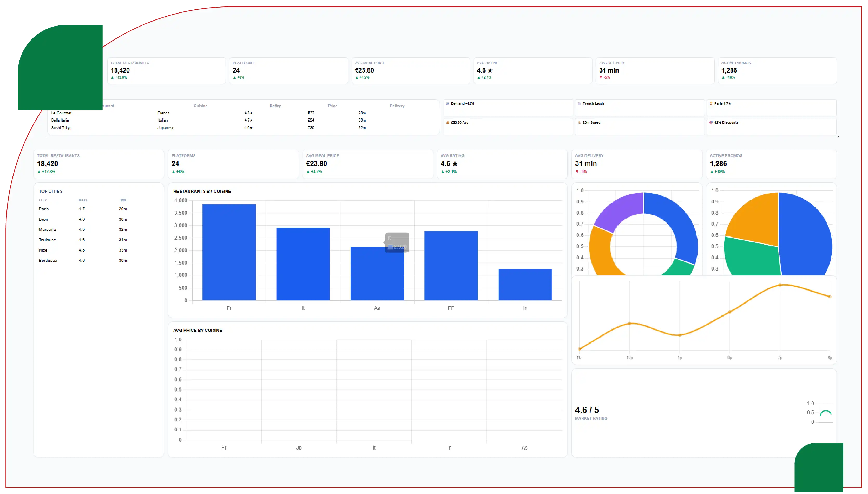The width and height of the screenshot is (868, 494).
Task: Click the icon beside 42% Discounts
Action: click(x=711, y=122)
